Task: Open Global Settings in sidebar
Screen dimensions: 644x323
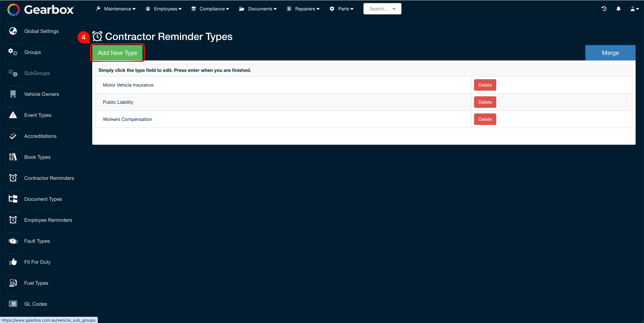Action: click(41, 31)
